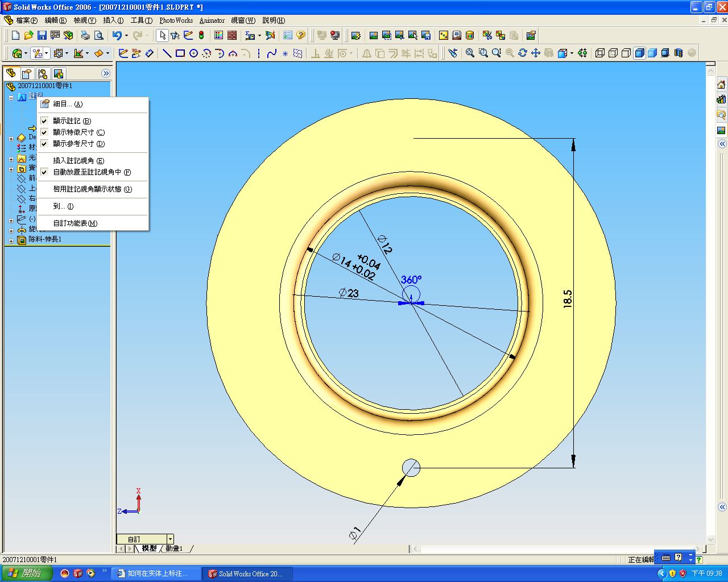Switch to the 模型 bottom tab
Screen dimensions: 728x582
point(149,548)
